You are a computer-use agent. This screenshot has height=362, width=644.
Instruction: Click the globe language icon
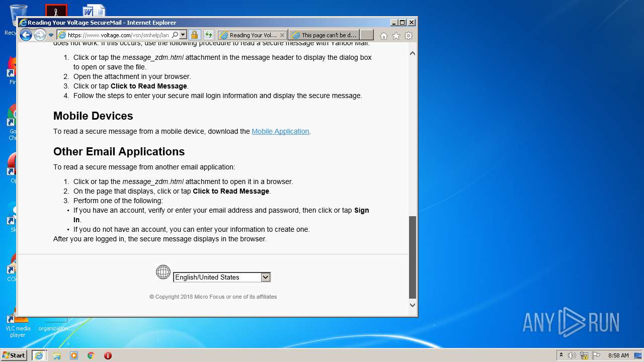tap(163, 272)
